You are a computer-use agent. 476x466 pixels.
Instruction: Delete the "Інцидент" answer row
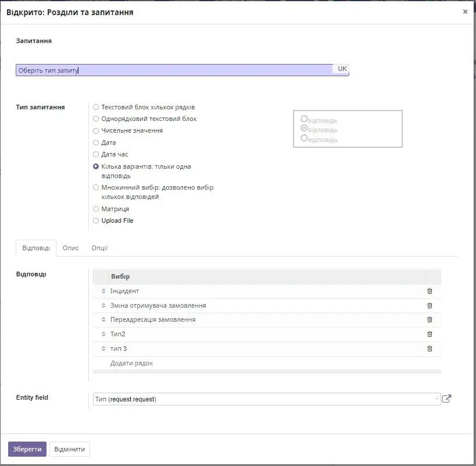click(x=430, y=290)
